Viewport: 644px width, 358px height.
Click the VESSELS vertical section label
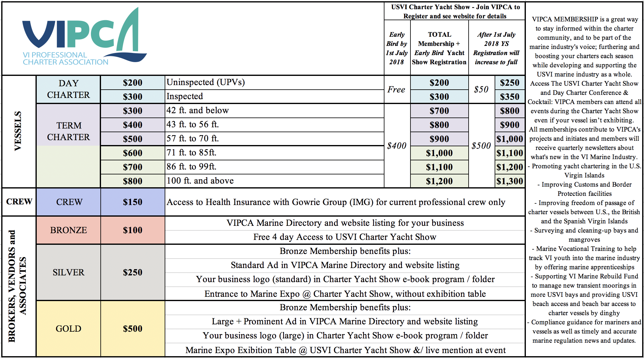tap(18, 131)
